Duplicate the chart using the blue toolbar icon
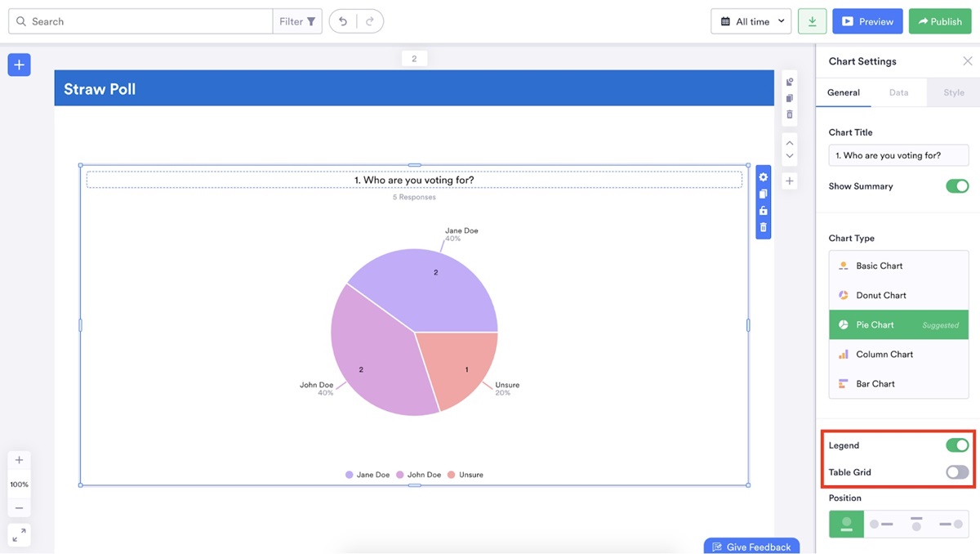Screen dimensions: 980x554 click(762, 194)
